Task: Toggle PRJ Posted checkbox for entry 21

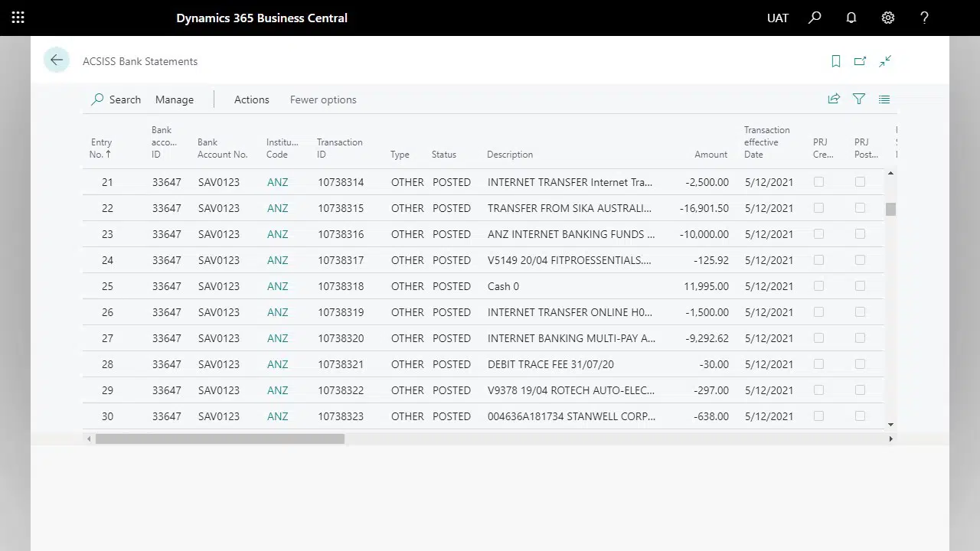Action: click(860, 182)
